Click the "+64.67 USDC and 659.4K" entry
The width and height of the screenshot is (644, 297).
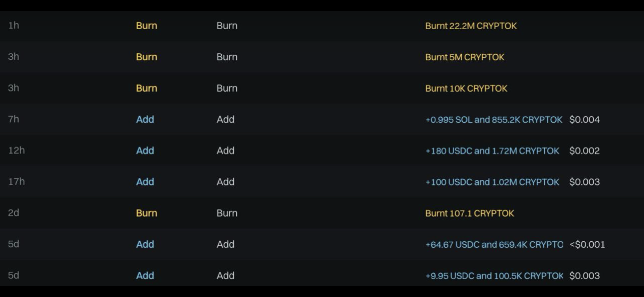[494, 245]
